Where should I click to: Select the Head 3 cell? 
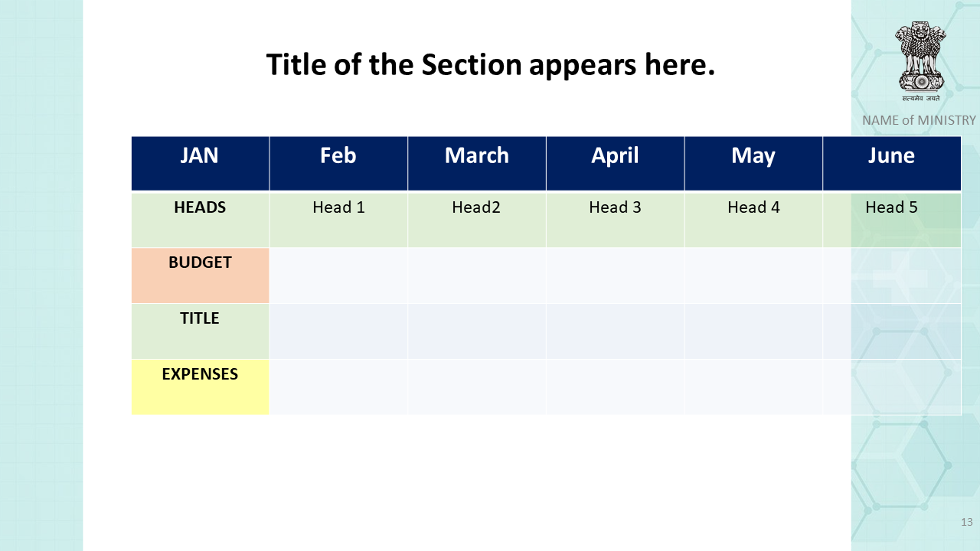click(x=615, y=220)
